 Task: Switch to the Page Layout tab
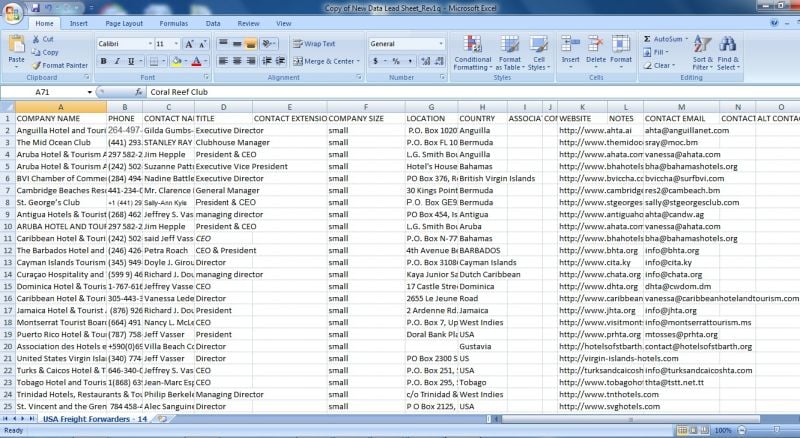pyautogui.click(x=124, y=23)
